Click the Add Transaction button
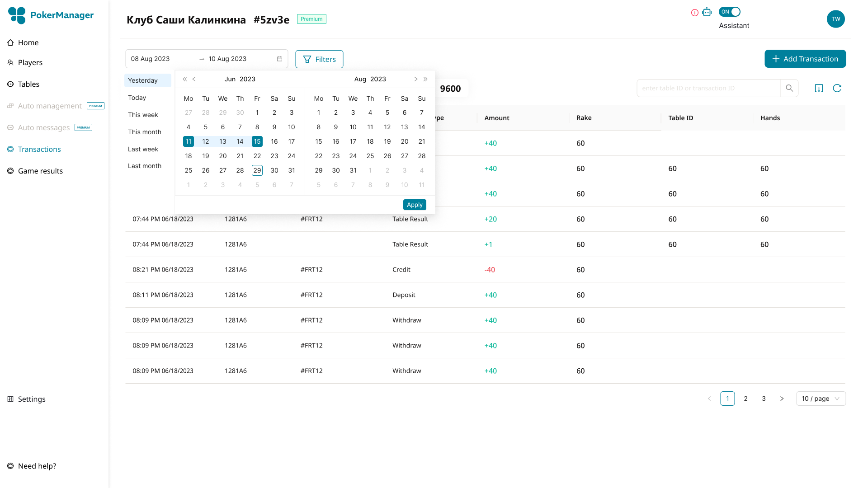The image size is (868, 488). (805, 59)
